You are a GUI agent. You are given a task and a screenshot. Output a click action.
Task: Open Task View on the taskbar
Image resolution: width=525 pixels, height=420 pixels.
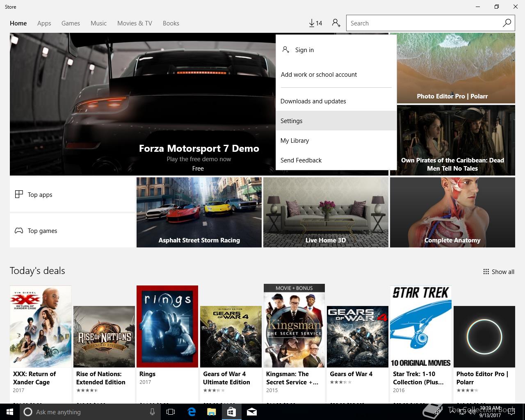click(x=171, y=412)
